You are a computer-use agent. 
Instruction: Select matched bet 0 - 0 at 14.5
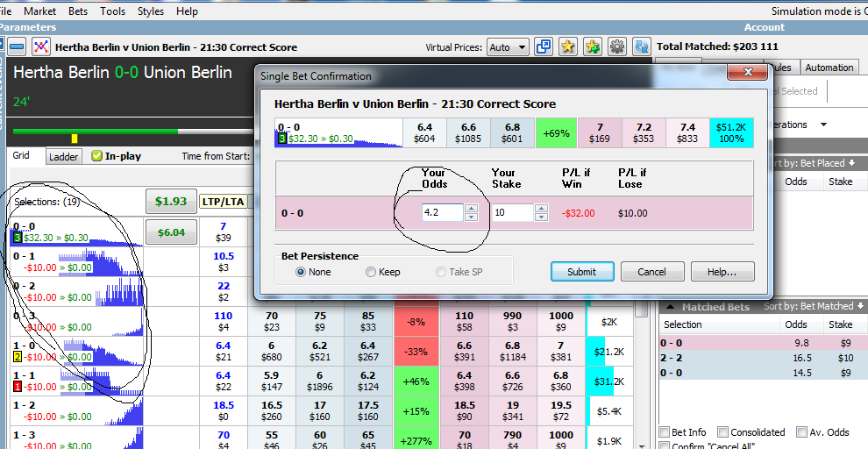764,374
